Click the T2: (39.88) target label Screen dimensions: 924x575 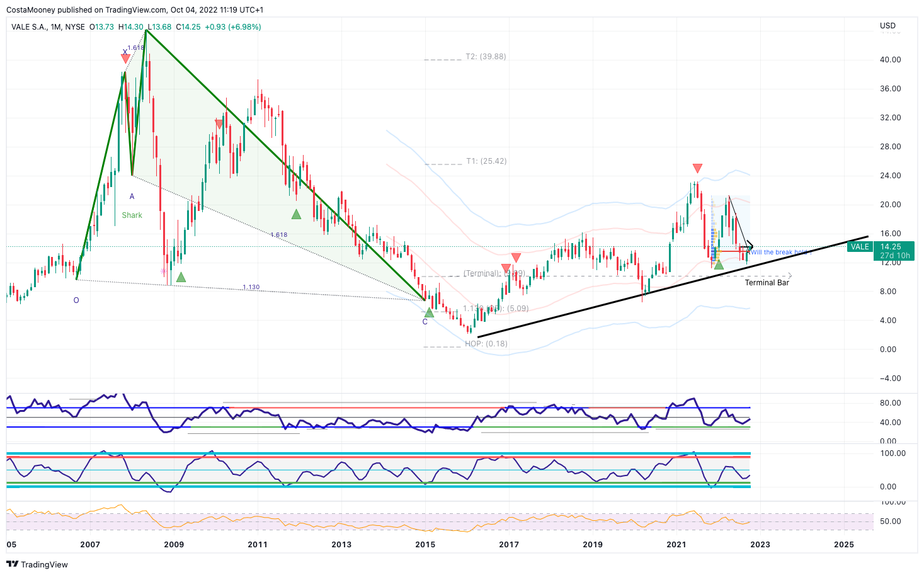click(x=486, y=57)
